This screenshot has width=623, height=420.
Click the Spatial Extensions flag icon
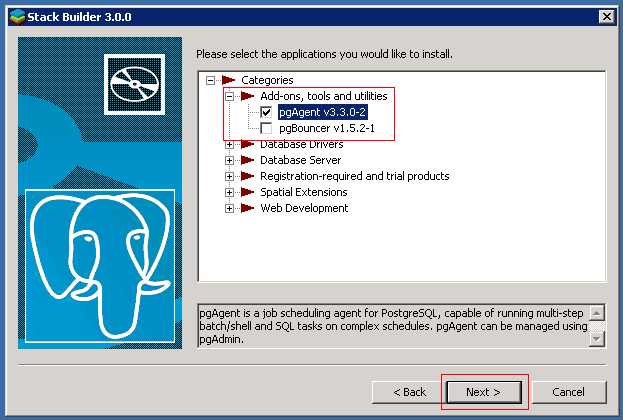pyautogui.click(x=248, y=192)
